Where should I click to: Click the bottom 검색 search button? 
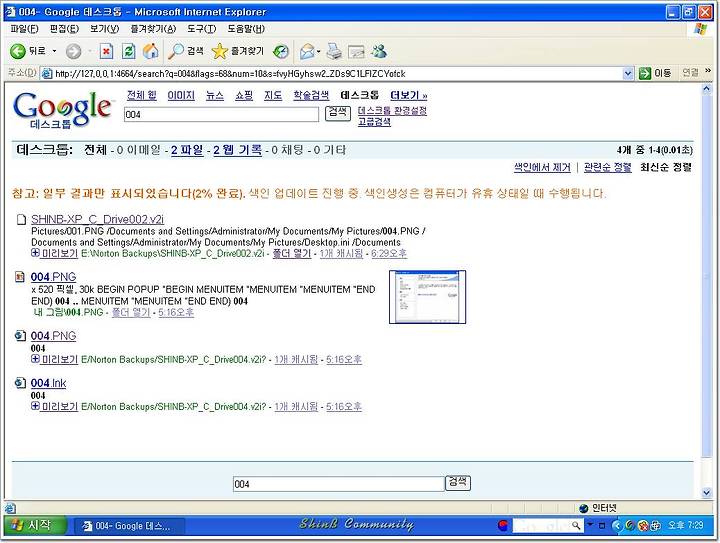(458, 482)
